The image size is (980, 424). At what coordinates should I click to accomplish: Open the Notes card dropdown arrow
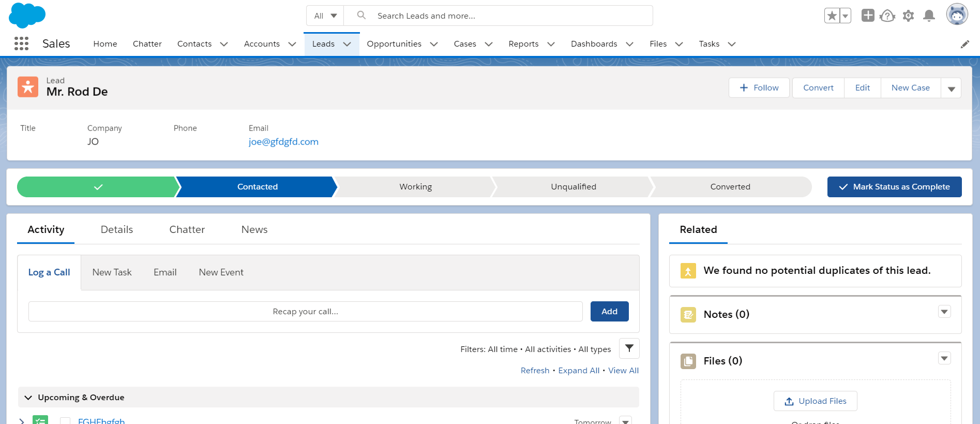tap(944, 312)
